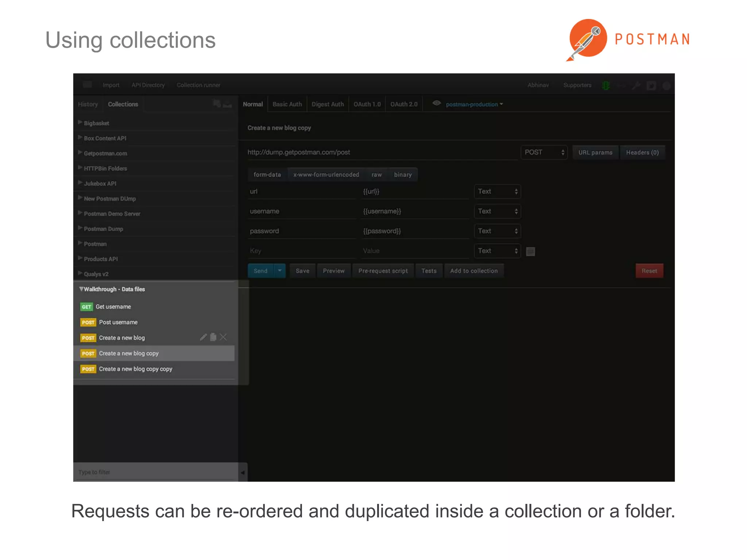
Task: Open Text type dropdown for empty Key row
Action: pos(497,251)
